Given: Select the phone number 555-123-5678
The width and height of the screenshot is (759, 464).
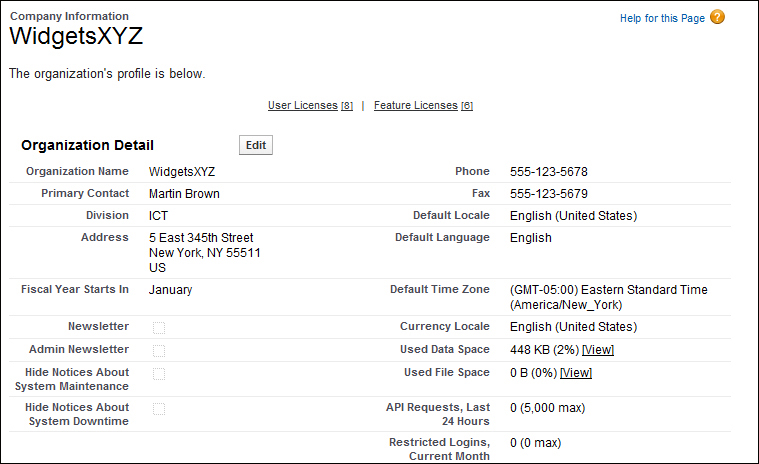Looking at the screenshot, I should [549, 172].
